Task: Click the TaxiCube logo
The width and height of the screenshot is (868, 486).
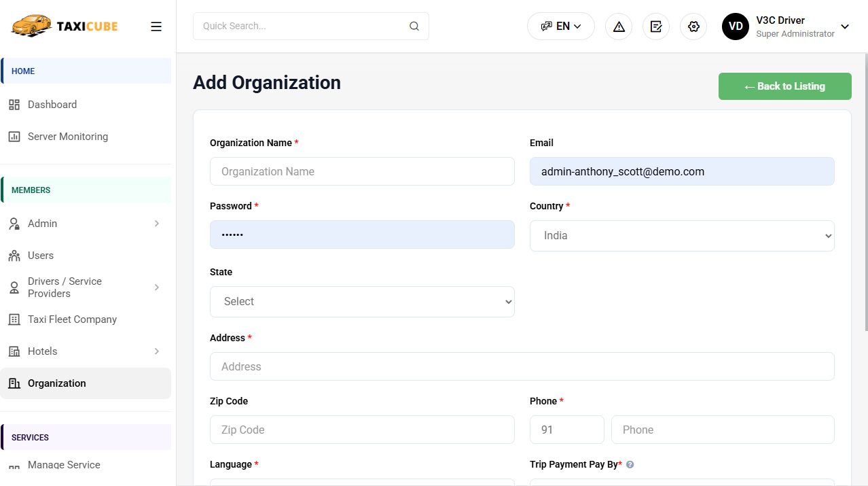Action: (x=65, y=26)
